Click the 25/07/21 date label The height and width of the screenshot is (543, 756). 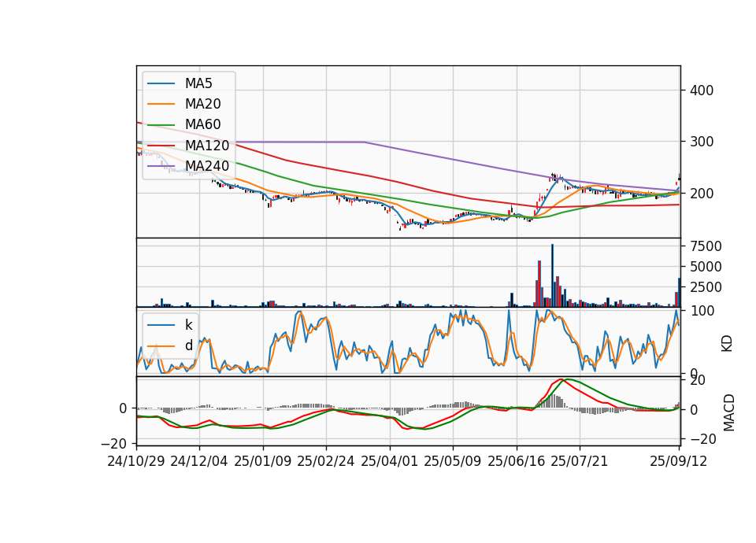coord(580,461)
